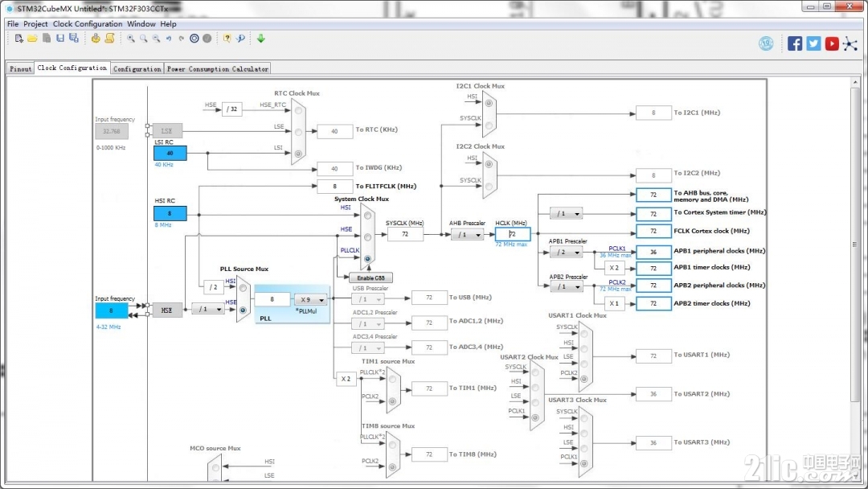Click the New Project toolbar icon
The width and height of the screenshot is (868, 489).
click(18, 39)
